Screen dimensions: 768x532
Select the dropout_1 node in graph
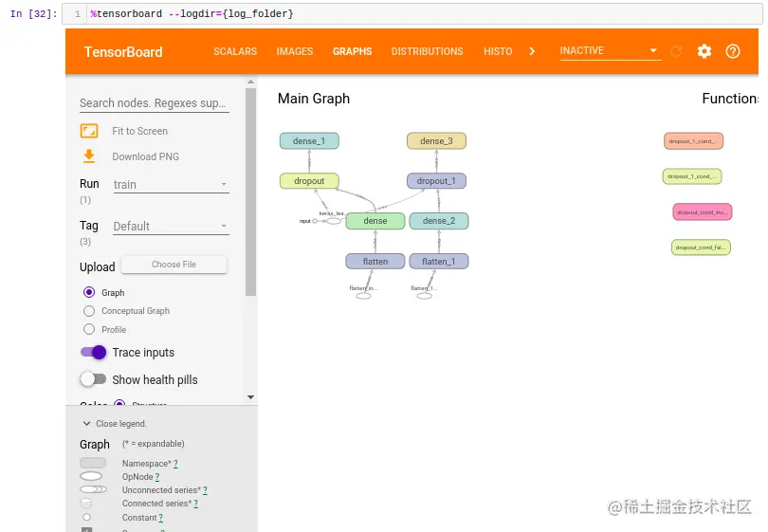436,181
